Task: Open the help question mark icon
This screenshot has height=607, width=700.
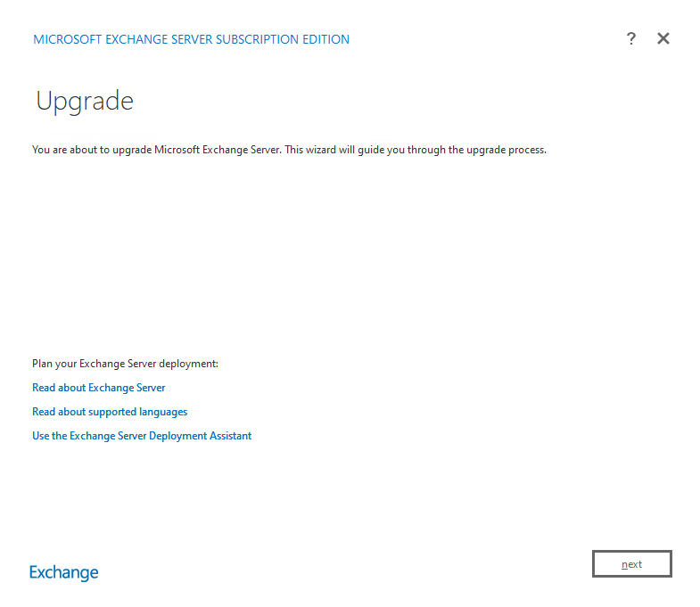Action: pos(630,39)
